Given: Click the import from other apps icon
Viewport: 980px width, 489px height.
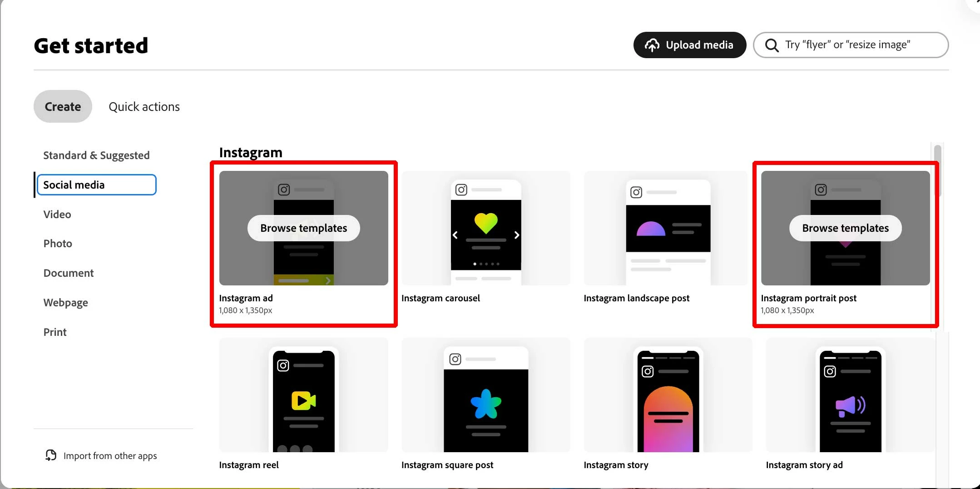Looking at the screenshot, I should point(51,455).
